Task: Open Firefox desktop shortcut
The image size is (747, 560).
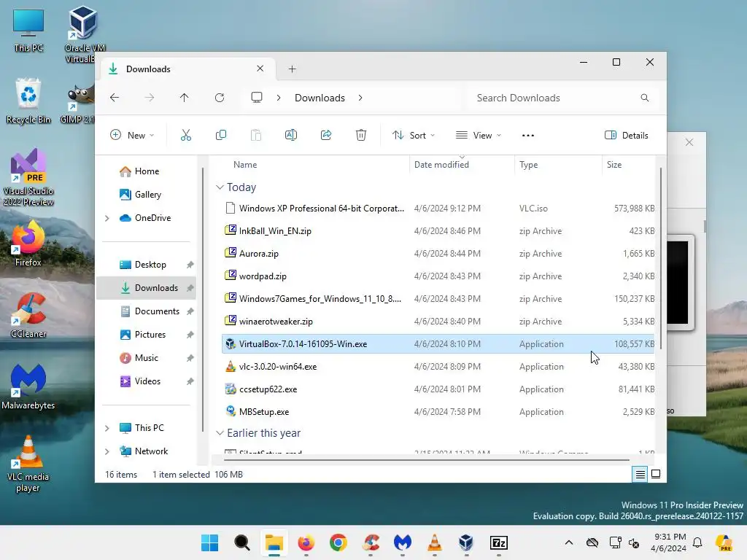Action: 28,244
